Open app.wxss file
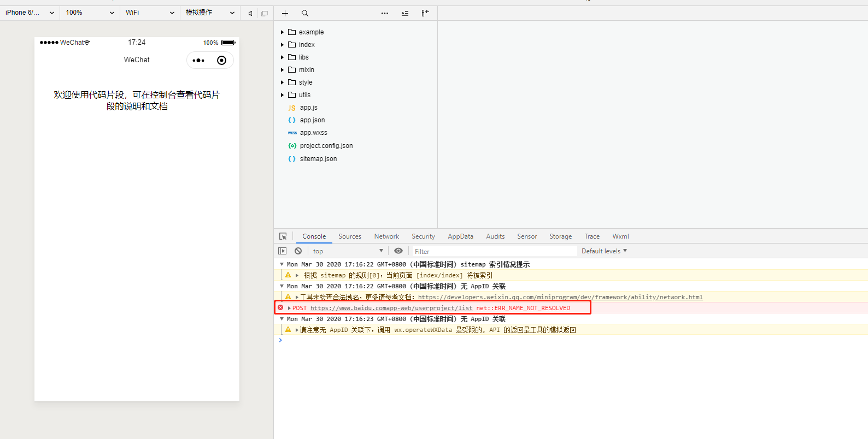Viewport: 868px width, 439px height. tap(307, 133)
